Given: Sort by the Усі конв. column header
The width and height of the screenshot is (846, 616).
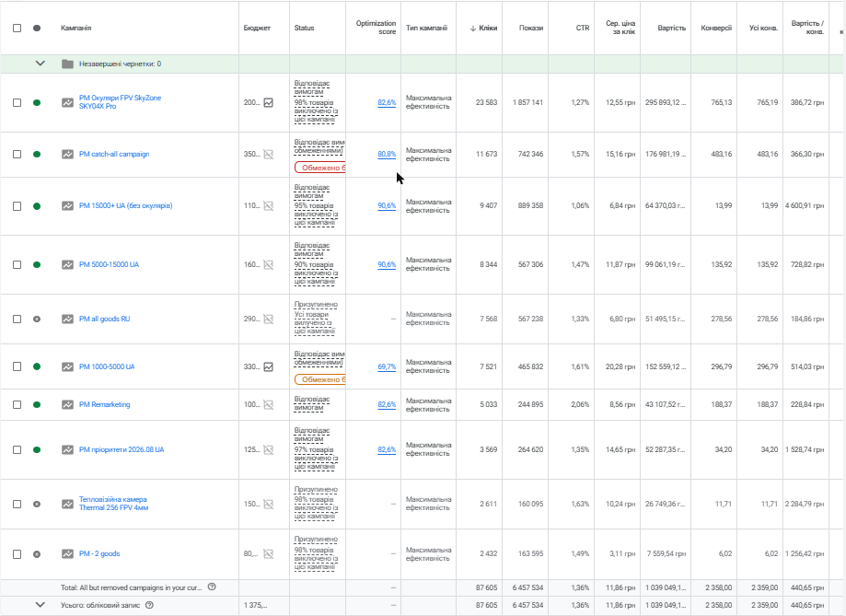Looking at the screenshot, I should coord(763,28).
